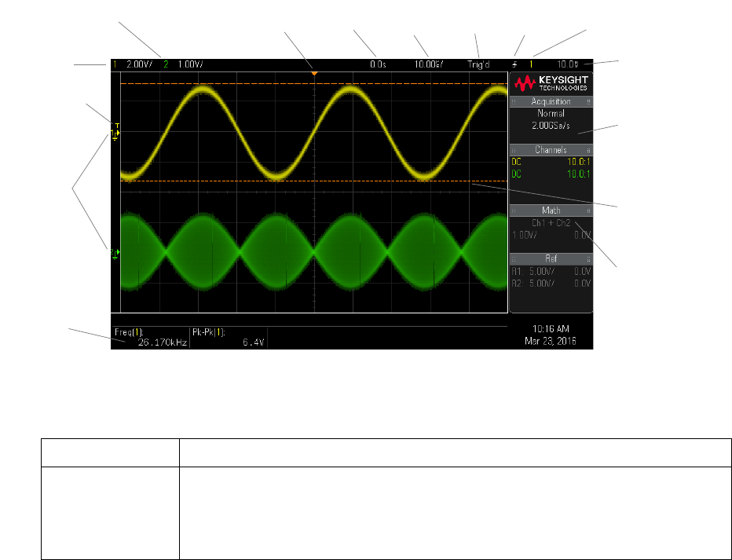Click the 10.00 µs/ time per division value
The image size is (732, 560).
(429, 64)
